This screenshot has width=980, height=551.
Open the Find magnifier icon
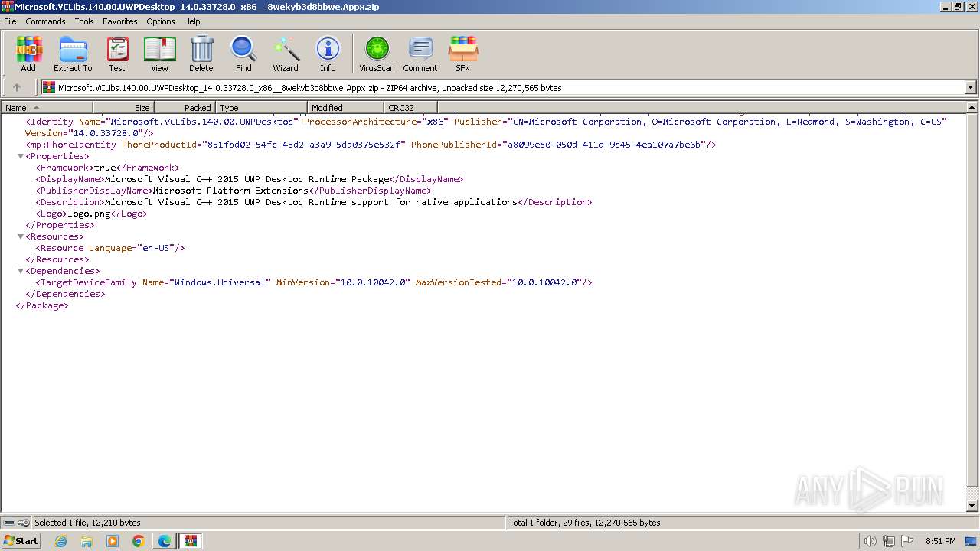click(x=243, y=54)
